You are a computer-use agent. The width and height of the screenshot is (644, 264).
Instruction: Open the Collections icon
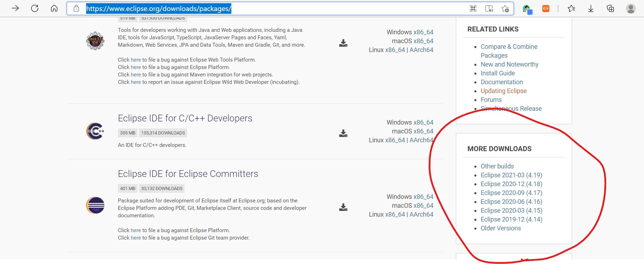(610, 8)
